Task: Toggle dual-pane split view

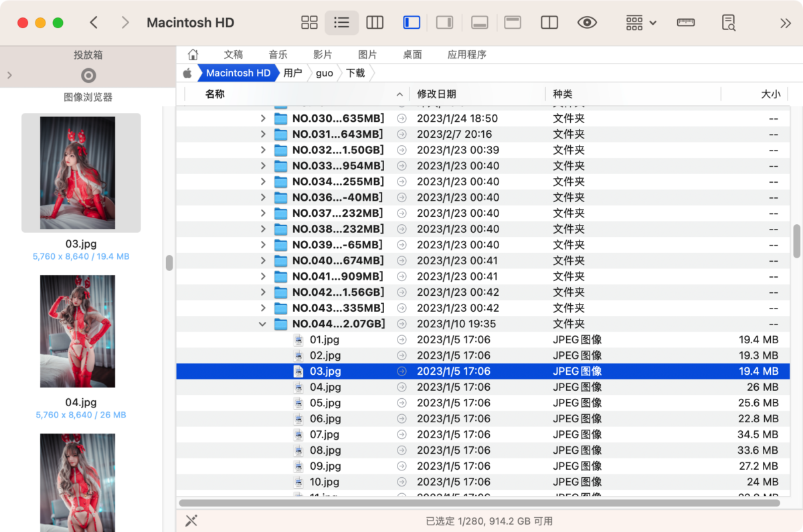Action: point(549,23)
